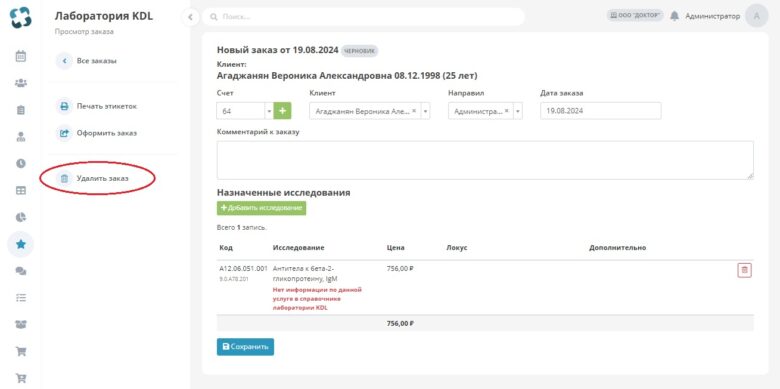The width and height of the screenshot is (780, 389).
Task: Add a new invoice with plus button
Action: click(x=283, y=111)
